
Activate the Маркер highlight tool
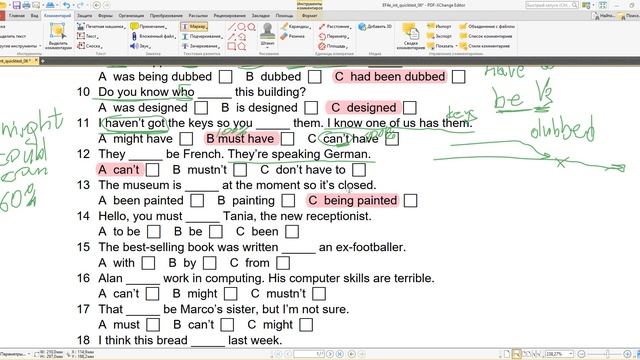tap(194, 27)
